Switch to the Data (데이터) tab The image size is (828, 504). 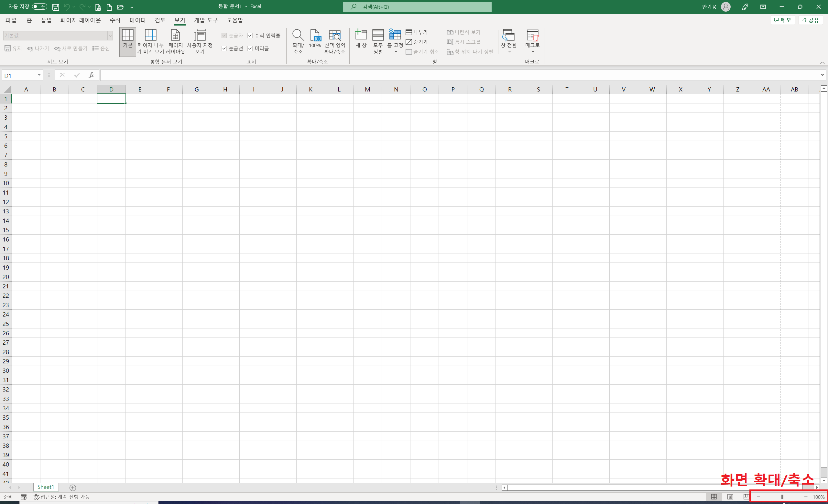137,20
